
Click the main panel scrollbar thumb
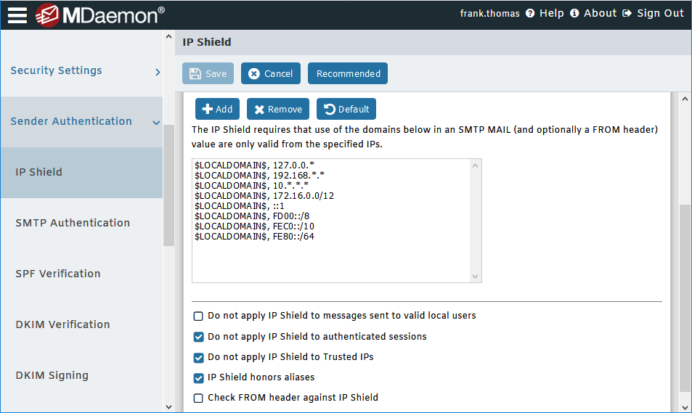(x=684, y=298)
